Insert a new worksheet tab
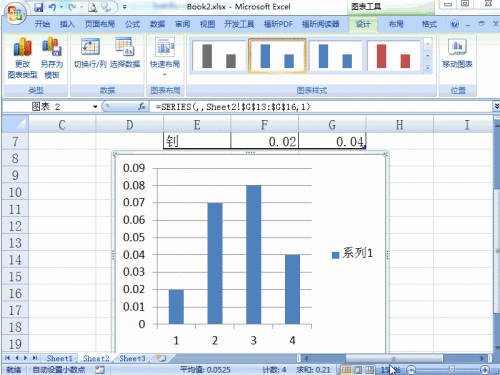 (x=161, y=359)
